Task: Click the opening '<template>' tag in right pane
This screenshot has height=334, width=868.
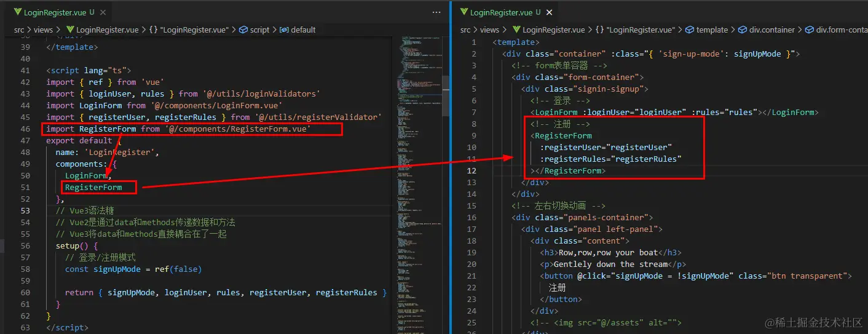Action: click(x=516, y=42)
